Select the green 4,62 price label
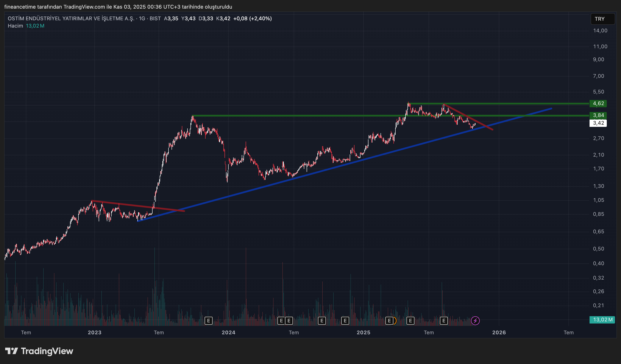Screen dimensions: 621x364 point(598,103)
